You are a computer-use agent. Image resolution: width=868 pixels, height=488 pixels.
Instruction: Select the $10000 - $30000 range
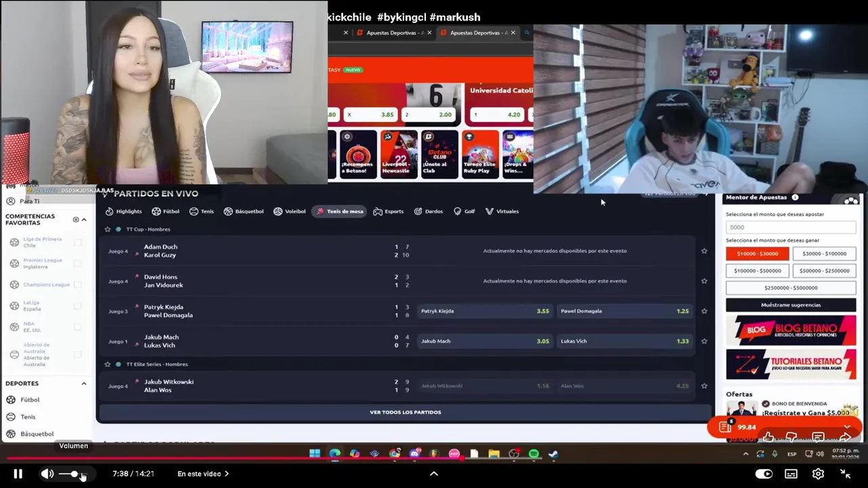(x=757, y=253)
